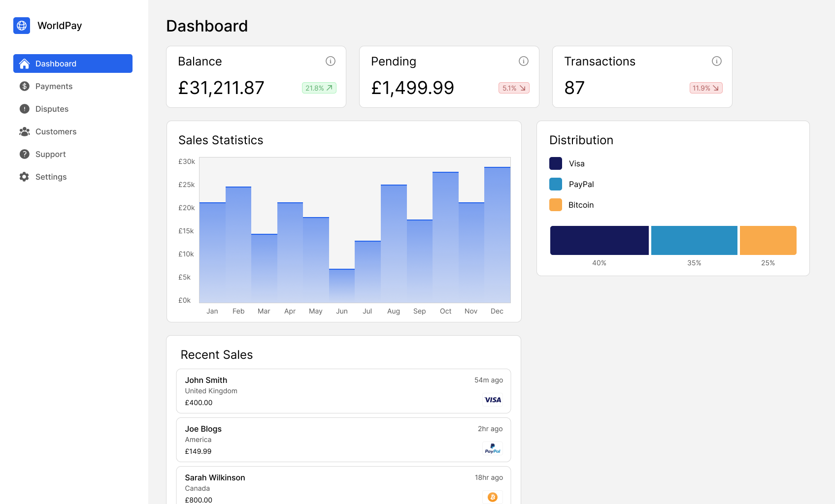Screen dimensions: 835x504
Task: Click the Dec bar in Sales Statistics
Action: pos(497,235)
